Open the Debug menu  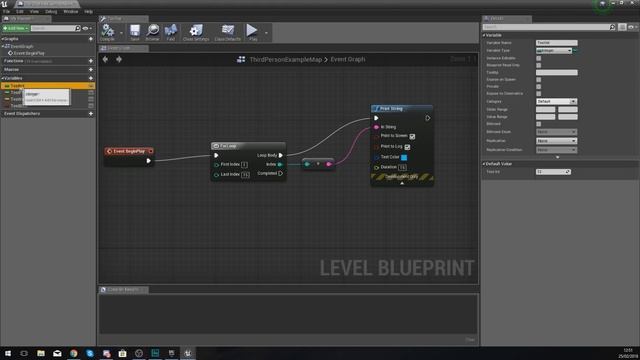pos(51,11)
